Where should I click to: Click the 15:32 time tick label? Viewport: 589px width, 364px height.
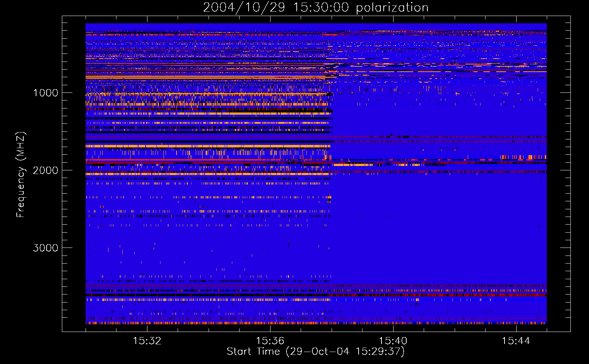[x=147, y=341]
